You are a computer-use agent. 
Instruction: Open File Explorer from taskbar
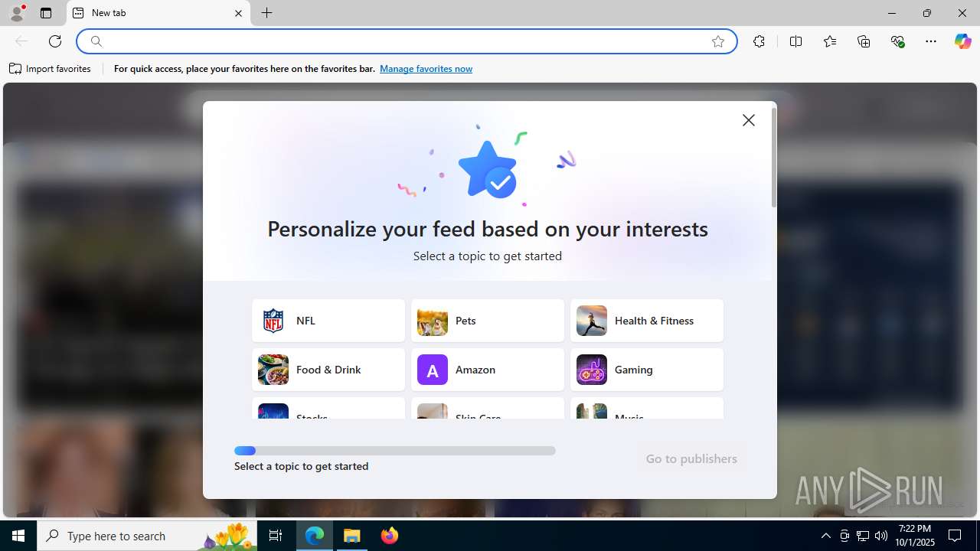(352, 536)
